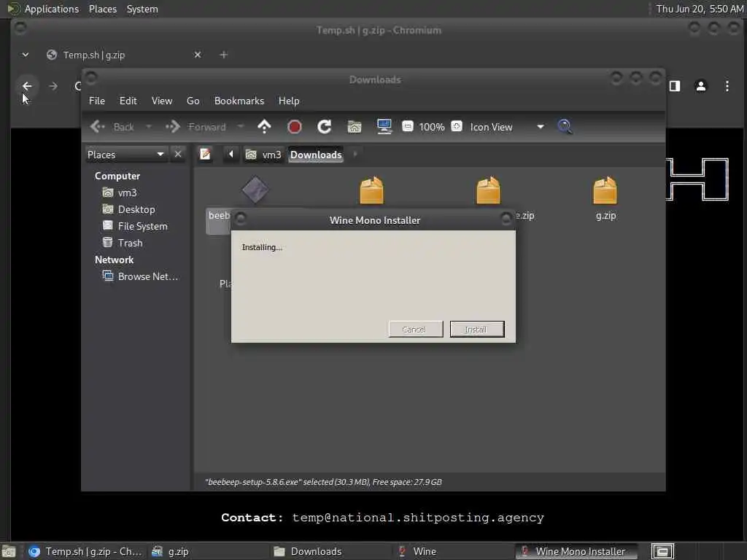Click the clock Thu Jun 20, 5:50 AM

click(700, 9)
